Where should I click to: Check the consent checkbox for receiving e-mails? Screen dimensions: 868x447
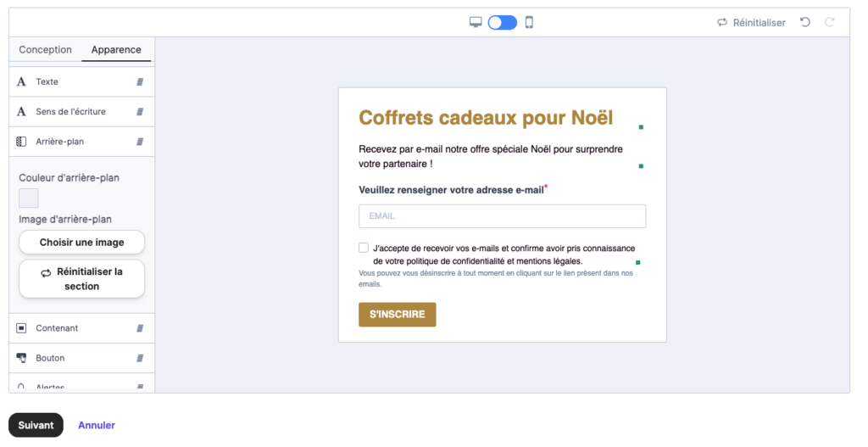coord(364,248)
